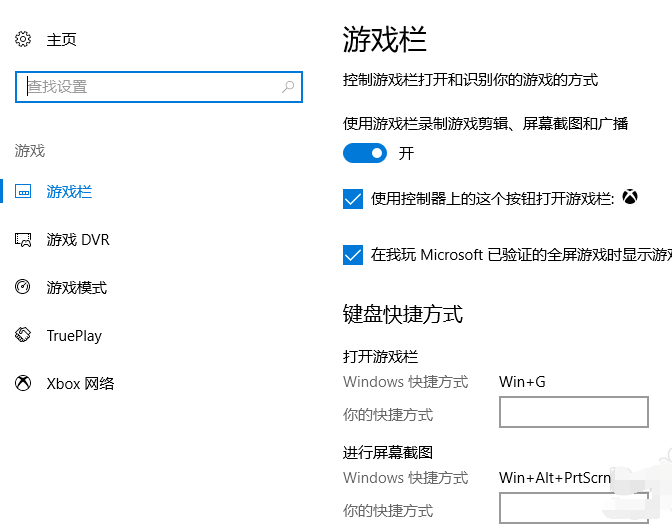The image size is (672, 526).
Task: Click the Xbox logo beside the controller option
Action: [630, 198]
